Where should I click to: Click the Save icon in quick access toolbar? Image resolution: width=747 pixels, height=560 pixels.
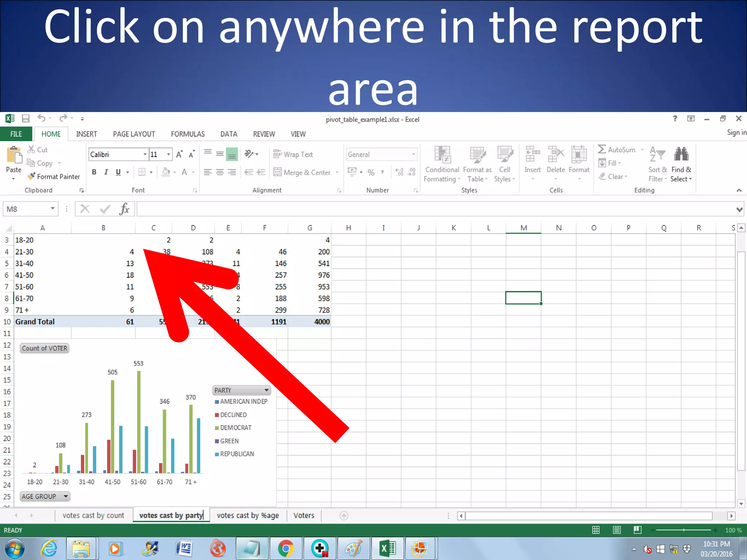pyautogui.click(x=26, y=118)
